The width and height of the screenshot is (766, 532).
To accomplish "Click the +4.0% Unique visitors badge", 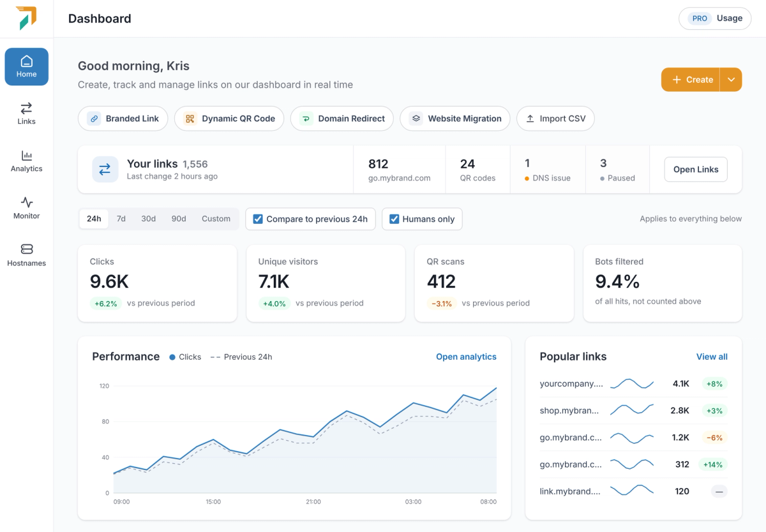I will [x=274, y=304].
